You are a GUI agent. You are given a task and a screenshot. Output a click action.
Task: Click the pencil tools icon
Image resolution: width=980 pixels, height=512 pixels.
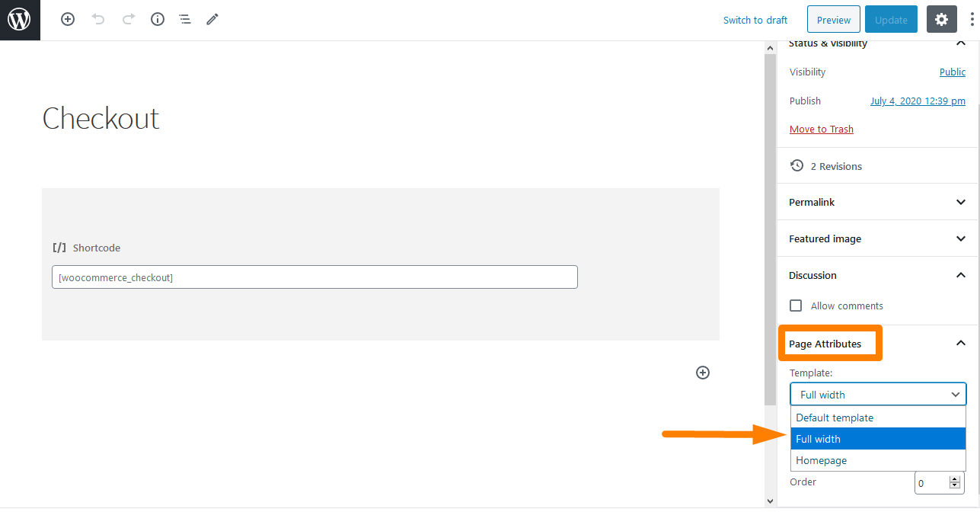click(x=212, y=20)
